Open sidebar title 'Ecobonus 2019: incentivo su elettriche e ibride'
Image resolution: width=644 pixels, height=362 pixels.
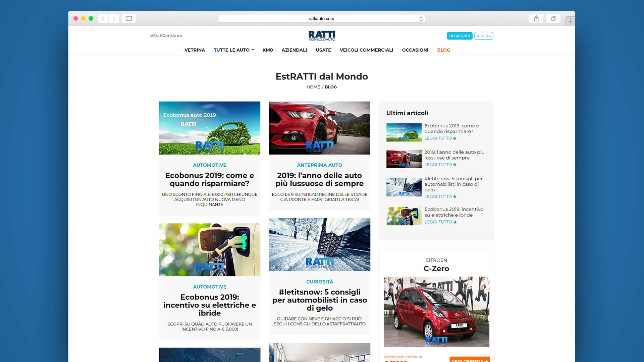click(x=454, y=212)
